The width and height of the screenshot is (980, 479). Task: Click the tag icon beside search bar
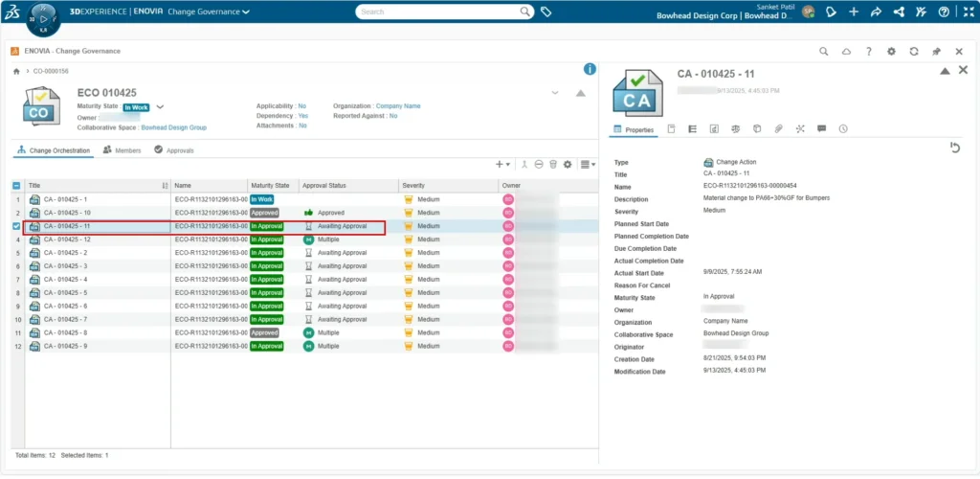[546, 11]
